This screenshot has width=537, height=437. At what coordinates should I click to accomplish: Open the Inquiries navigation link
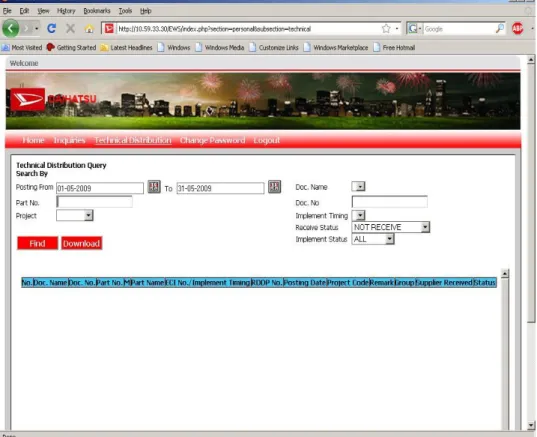(69, 140)
